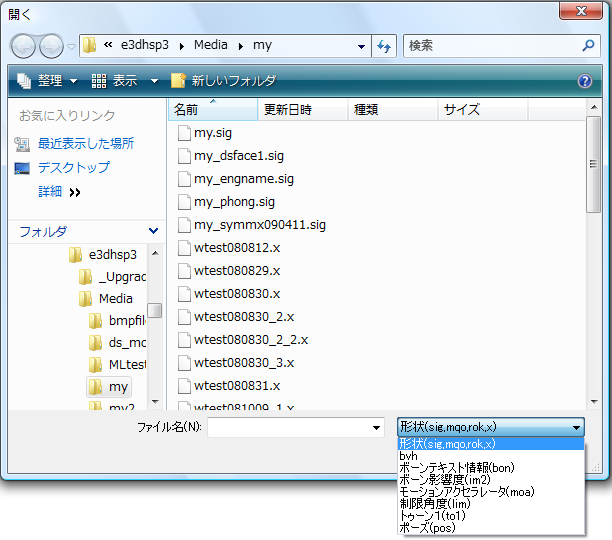Screen dimensions: 612x540
Task: Click the サイズ column header
Action: pos(462,109)
